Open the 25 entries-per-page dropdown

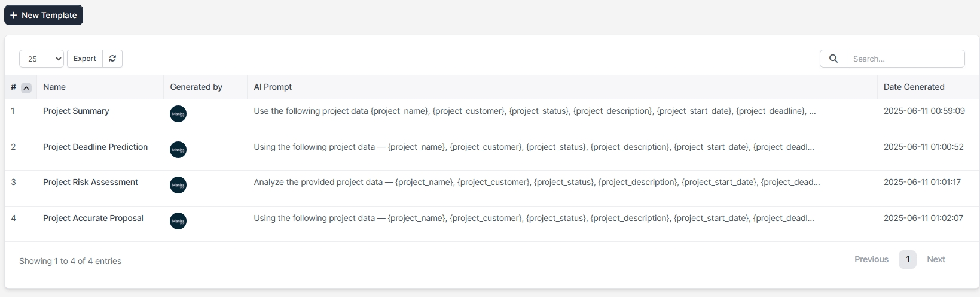(x=41, y=59)
